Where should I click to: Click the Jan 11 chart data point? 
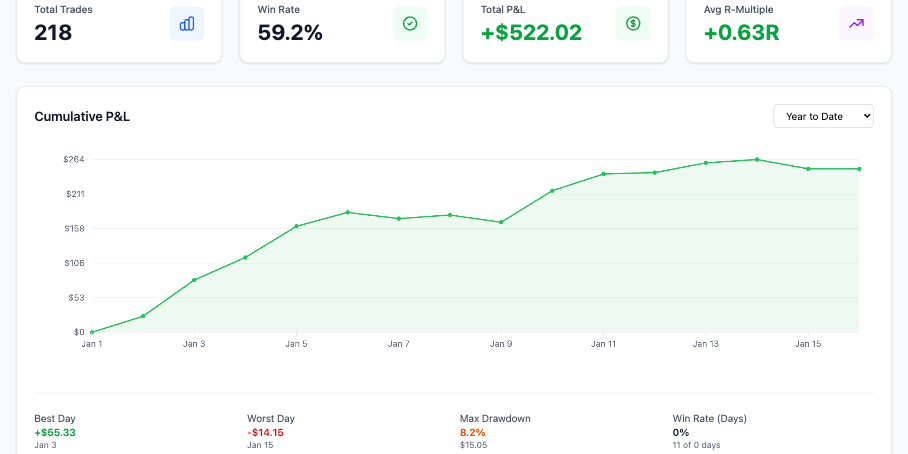(x=603, y=174)
